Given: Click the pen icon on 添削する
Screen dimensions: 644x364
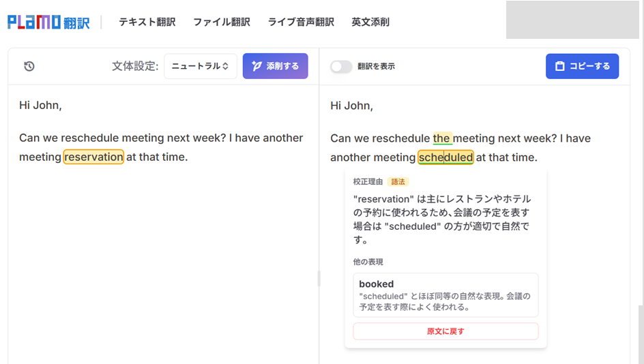Looking at the screenshot, I should coord(257,66).
